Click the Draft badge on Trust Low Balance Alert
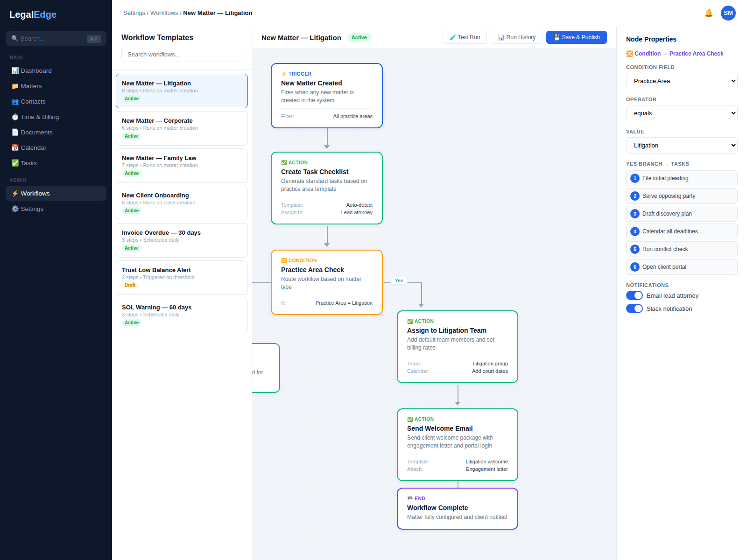This screenshot has width=747, height=560. click(x=130, y=285)
